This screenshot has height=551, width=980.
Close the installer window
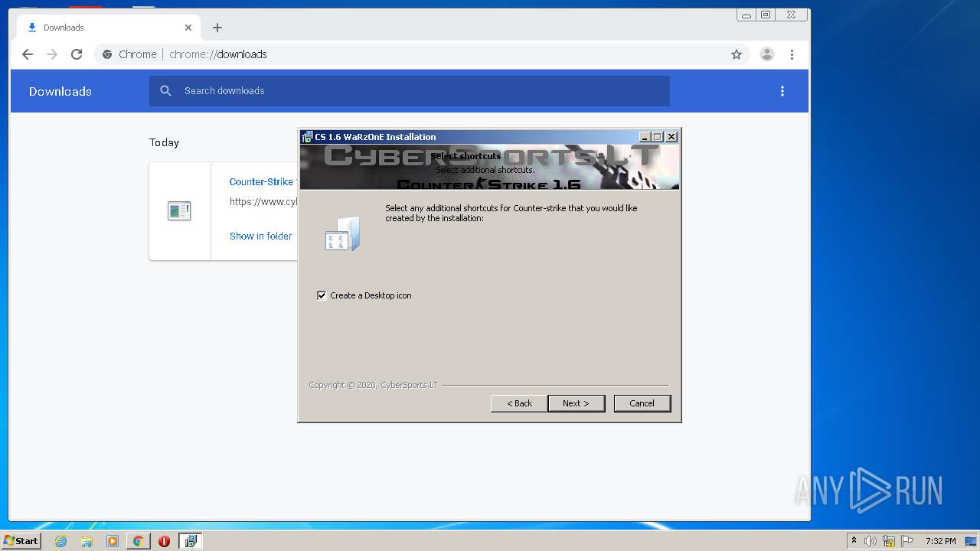pyautogui.click(x=671, y=137)
